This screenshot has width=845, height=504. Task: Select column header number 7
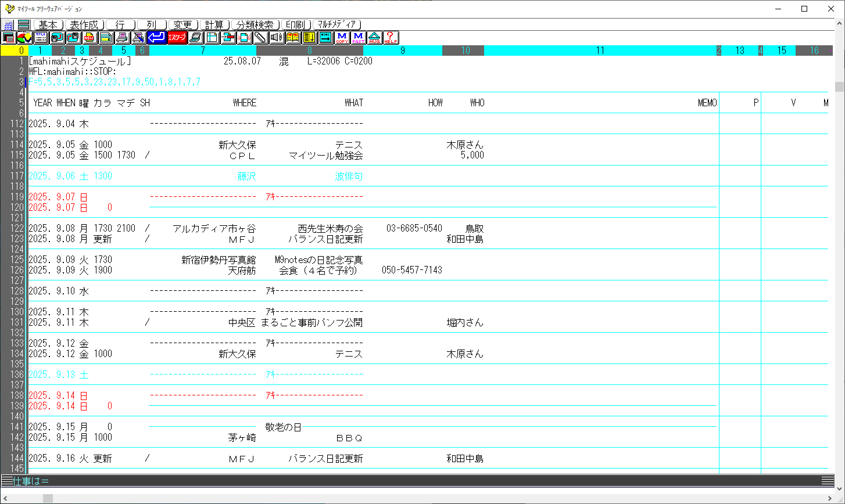[x=202, y=51]
